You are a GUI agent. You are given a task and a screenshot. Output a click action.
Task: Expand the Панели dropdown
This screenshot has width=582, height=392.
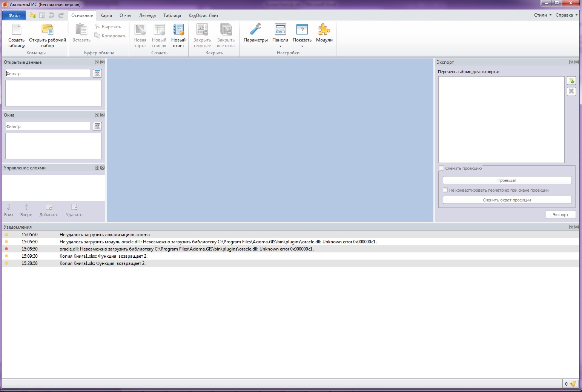click(280, 46)
